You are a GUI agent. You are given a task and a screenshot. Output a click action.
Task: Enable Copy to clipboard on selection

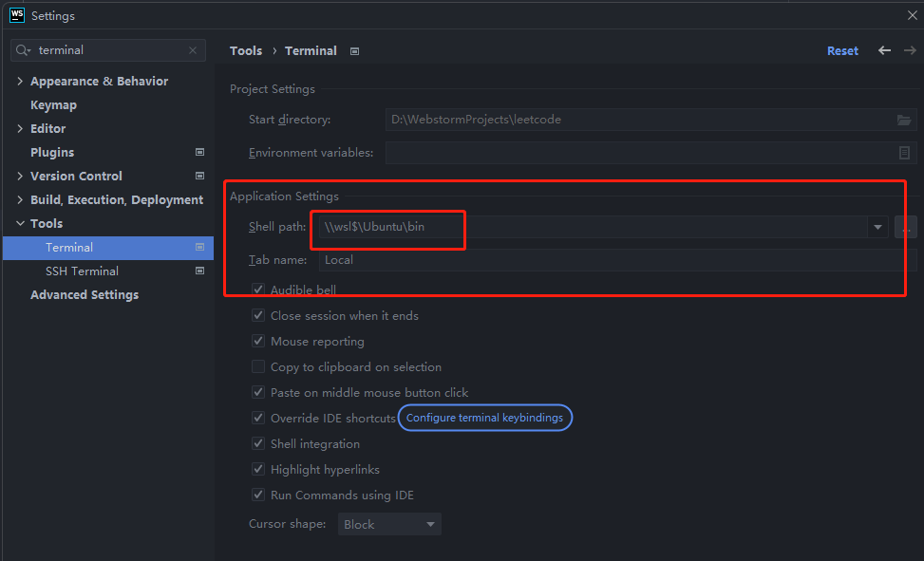pyautogui.click(x=258, y=366)
